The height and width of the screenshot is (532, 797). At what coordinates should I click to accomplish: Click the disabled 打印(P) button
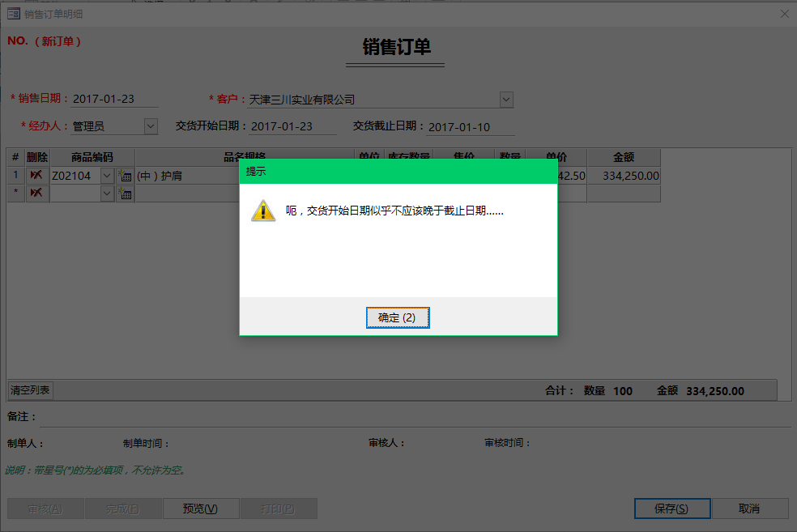click(278, 509)
